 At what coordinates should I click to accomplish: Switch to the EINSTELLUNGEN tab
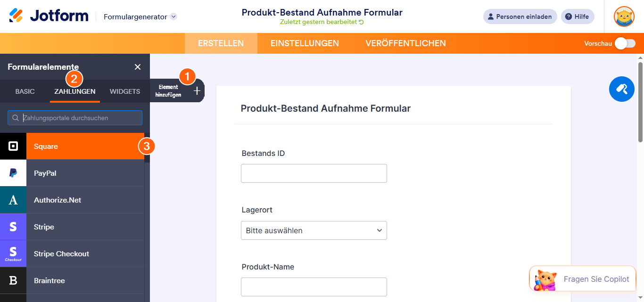[305, 43]
